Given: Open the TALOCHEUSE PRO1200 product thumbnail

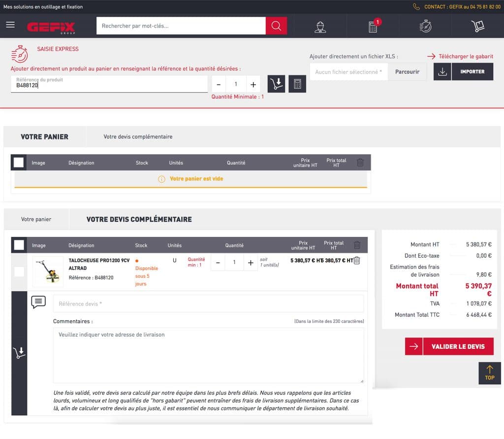Looking at the screenshot, I should click(x=48, y=271).
